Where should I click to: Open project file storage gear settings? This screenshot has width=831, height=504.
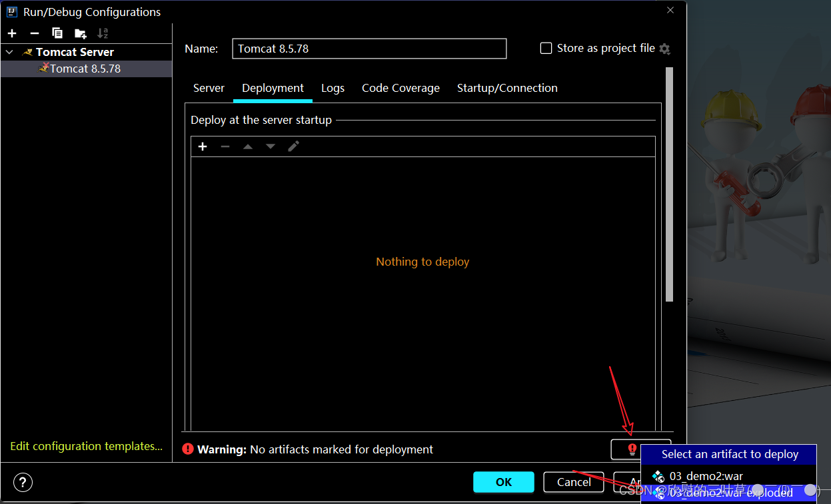[664, 49]
